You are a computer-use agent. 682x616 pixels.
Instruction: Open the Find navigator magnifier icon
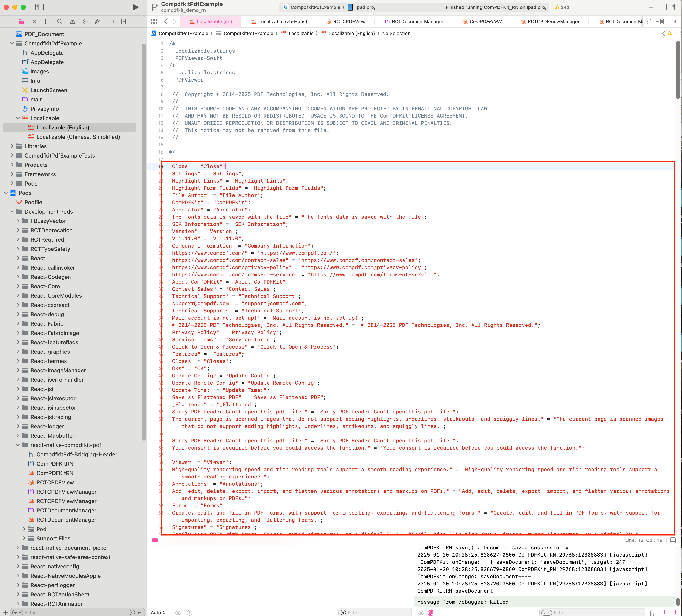60,21
